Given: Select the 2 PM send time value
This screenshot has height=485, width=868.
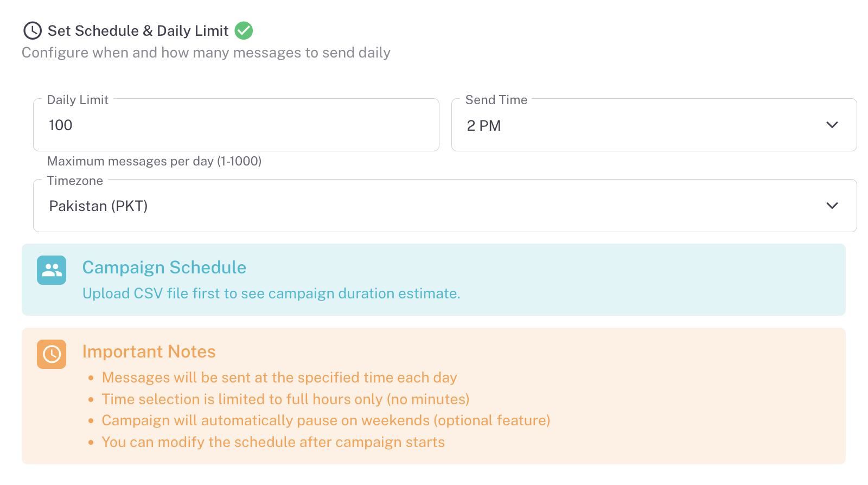Looking at the screenshot, I should click(484, 126).
